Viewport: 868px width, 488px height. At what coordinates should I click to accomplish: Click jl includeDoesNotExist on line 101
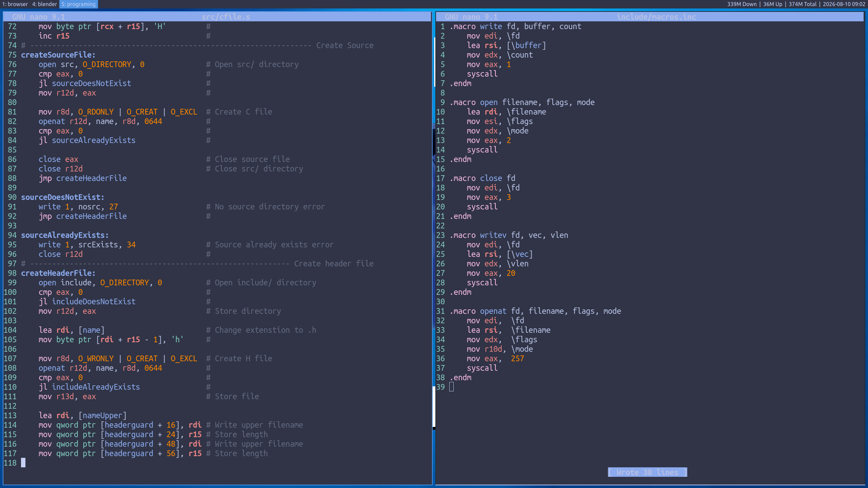87,302
